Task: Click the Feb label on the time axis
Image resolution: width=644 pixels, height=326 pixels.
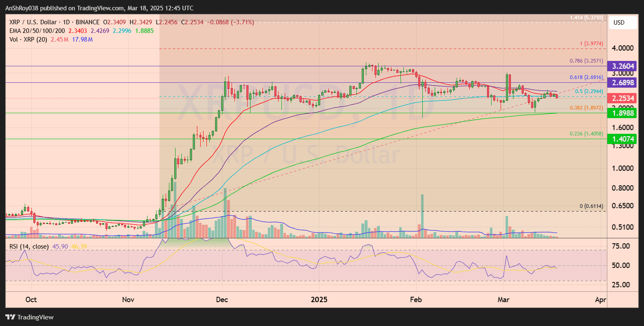Action: (416, 300)
